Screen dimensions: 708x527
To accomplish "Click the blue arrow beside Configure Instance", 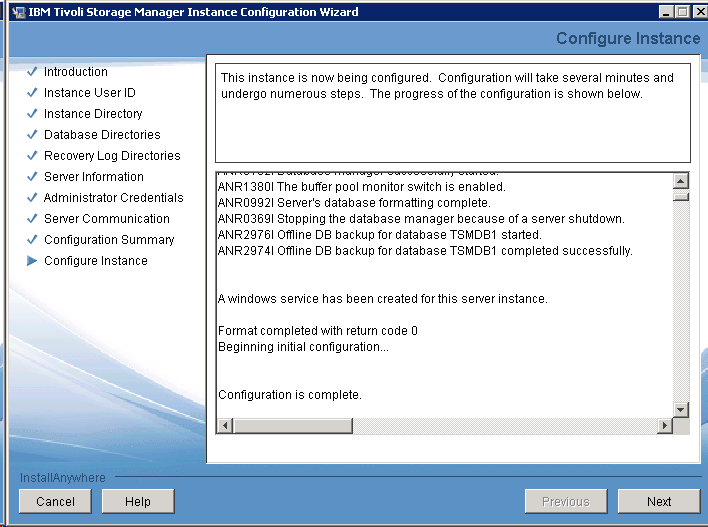I will click(x=32, y=261).
